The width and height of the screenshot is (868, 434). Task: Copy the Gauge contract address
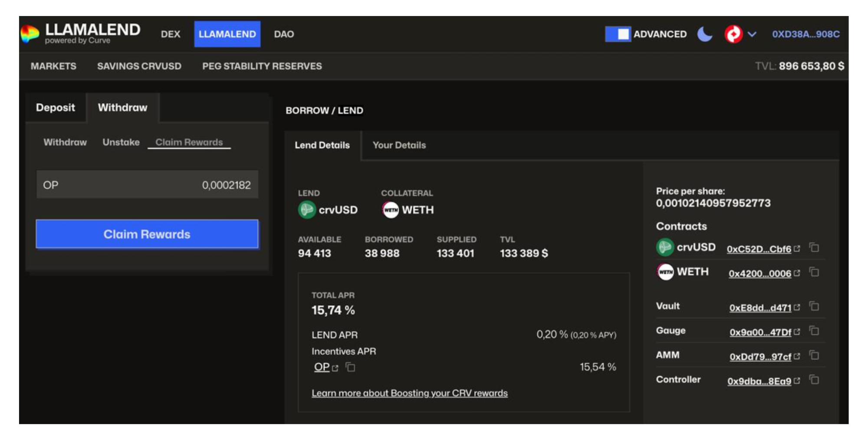[x=814, y=331]
